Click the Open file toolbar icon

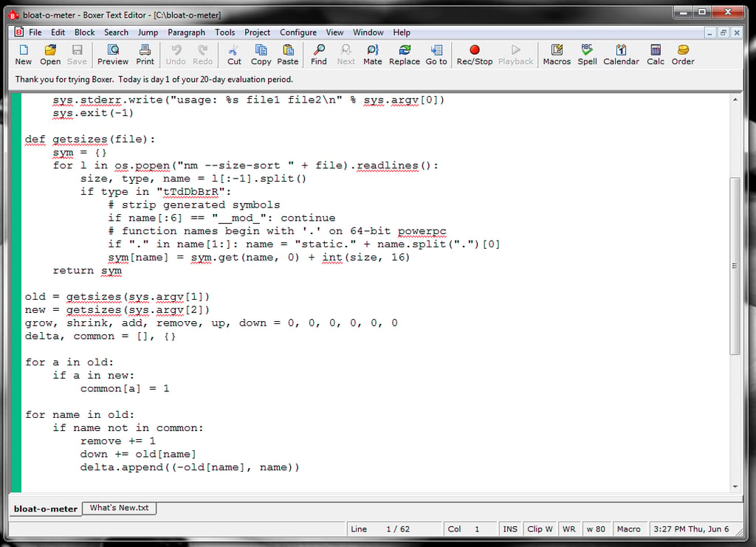click(x=50, y=55)
